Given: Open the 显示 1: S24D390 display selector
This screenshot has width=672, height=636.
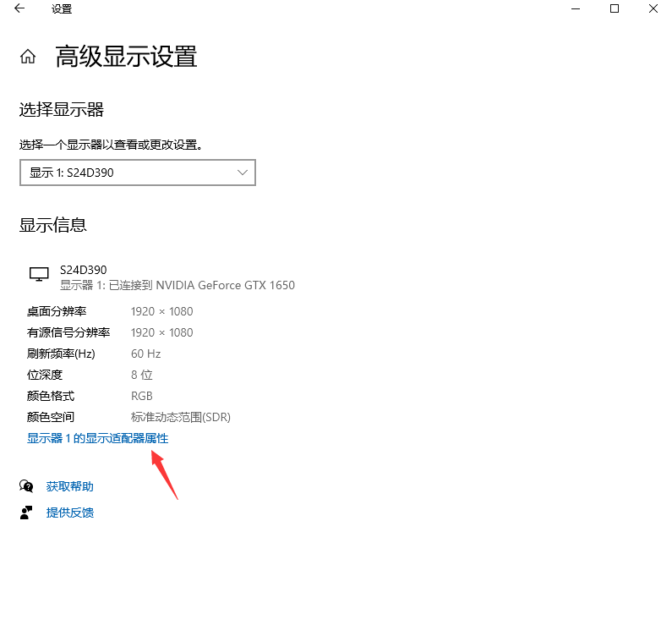Looking at the screenshot, I should (137, 173).
